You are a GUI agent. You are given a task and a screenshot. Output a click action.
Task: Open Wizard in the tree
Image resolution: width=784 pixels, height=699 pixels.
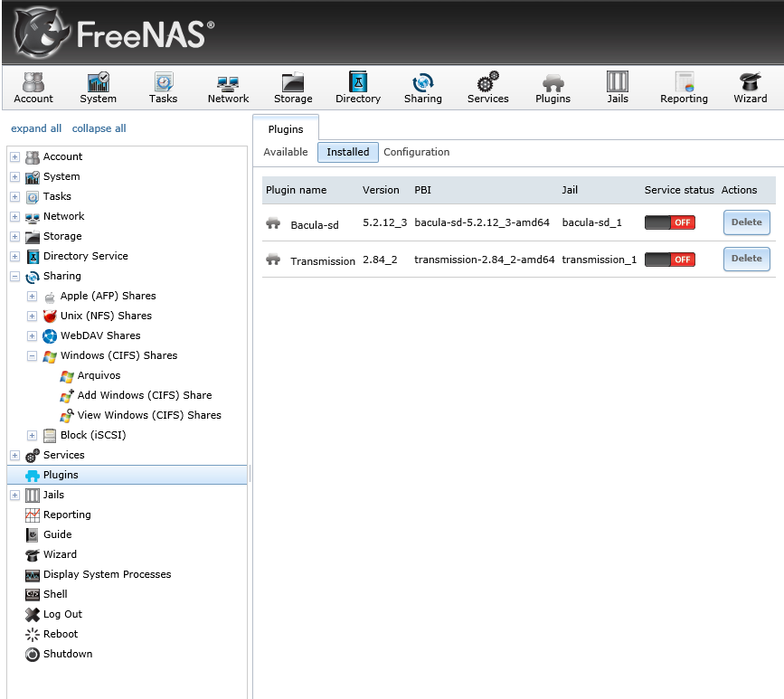click(60, 554)
